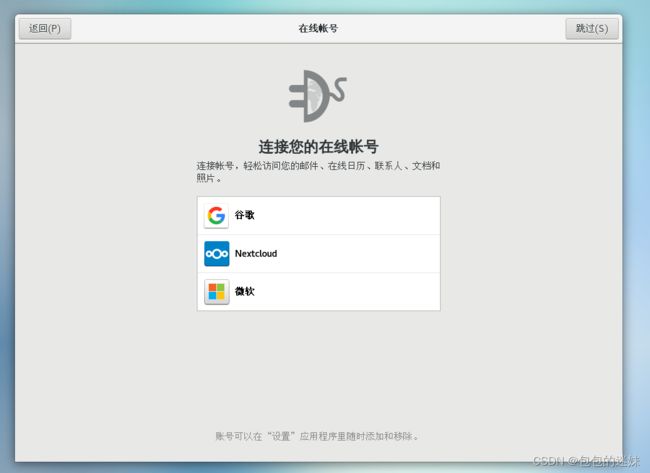This screenshot has width=650, height=473.
Task: Click the 跳过(S) skip button
Action: (x=592, y=29)
